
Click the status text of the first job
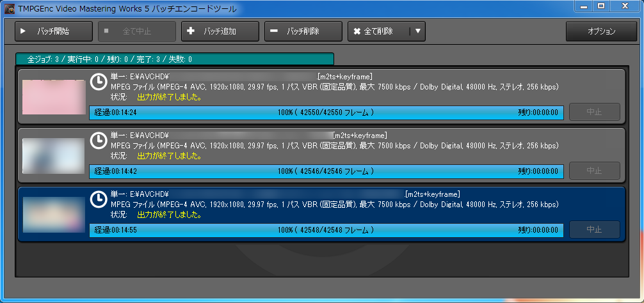point(169,98)
